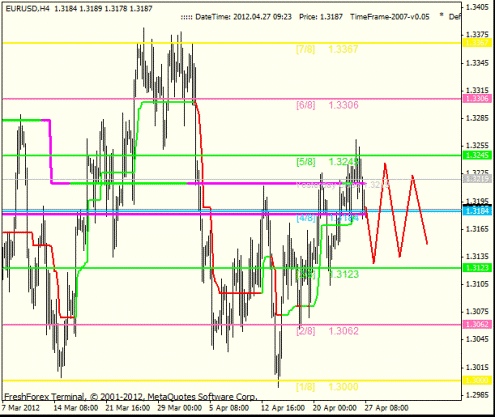Viewport: 495px width, 417px height.
Task: Select the gray 1.3219 price axis tag
Action: pos(477,179)
